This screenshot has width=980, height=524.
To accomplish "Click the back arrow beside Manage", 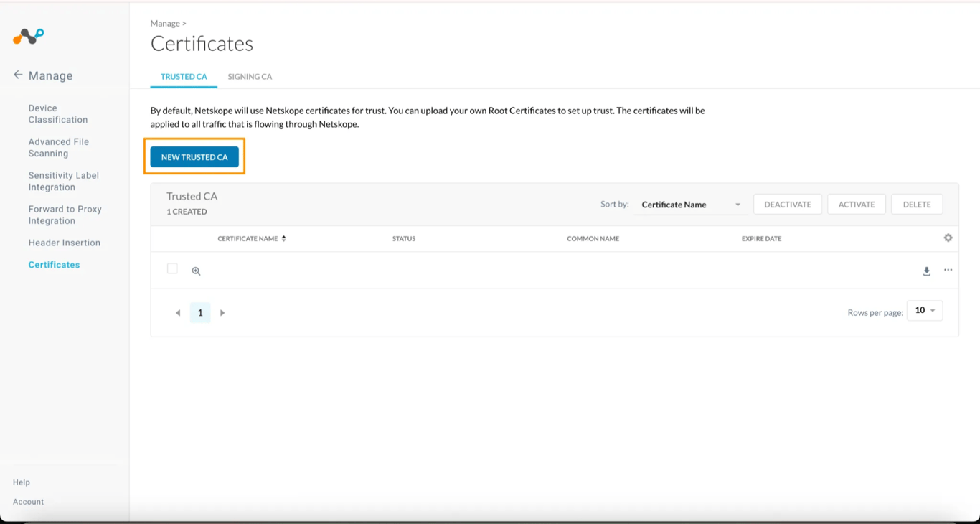I will [x=18, y=75].
